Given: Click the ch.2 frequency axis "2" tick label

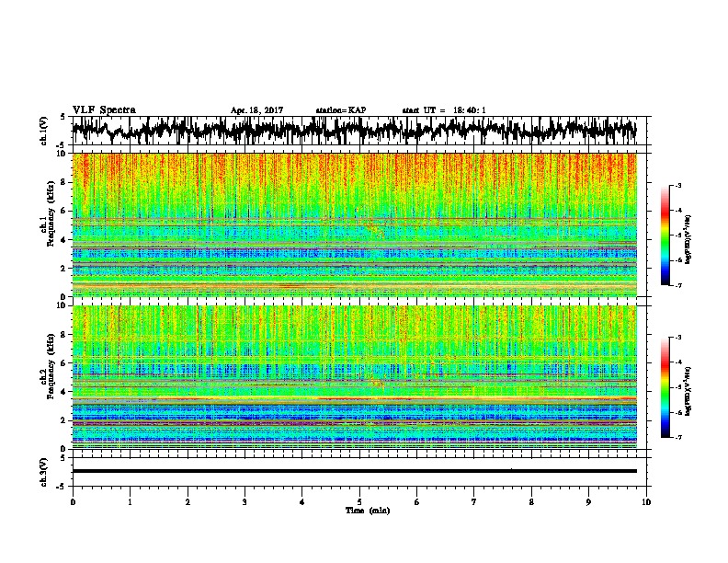Looking at the screenshot, I should pos(63,419).
